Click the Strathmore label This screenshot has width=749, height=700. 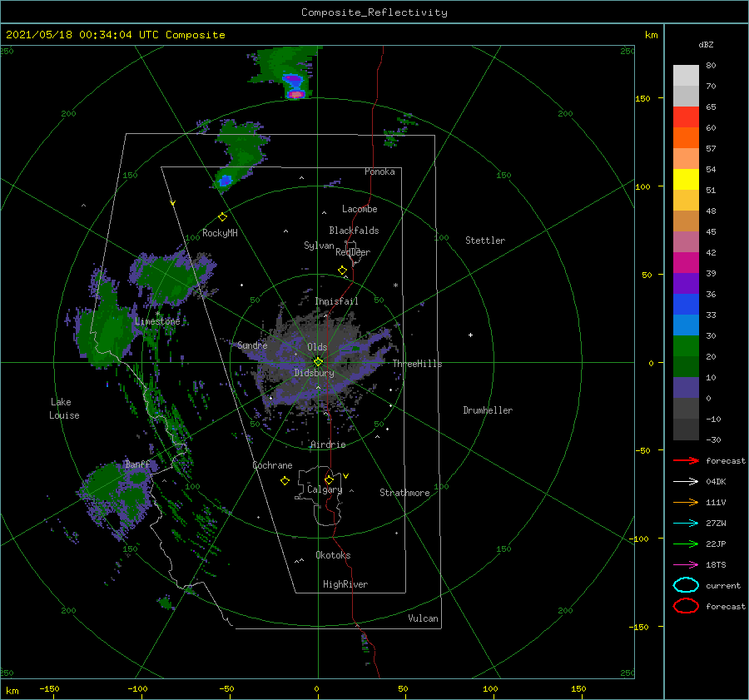coord(404,493)
